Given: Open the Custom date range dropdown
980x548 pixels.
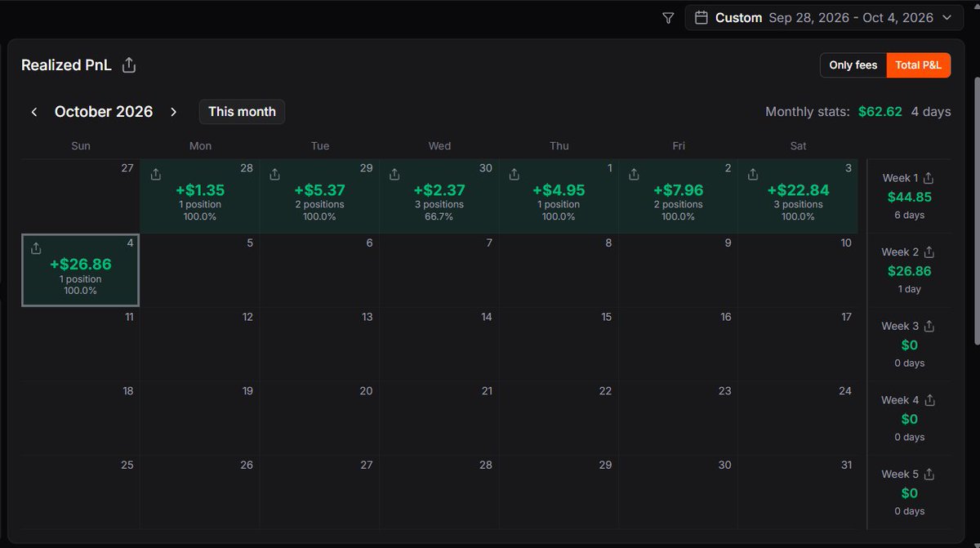Looking at the screenshot, I should [823, 18].
